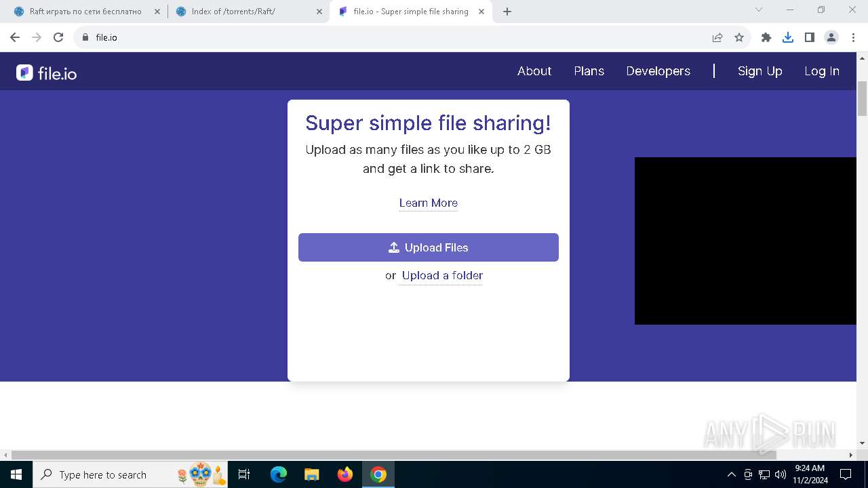Open the notification center
This screenshot has width=868, height=488.
pos(846,474)
